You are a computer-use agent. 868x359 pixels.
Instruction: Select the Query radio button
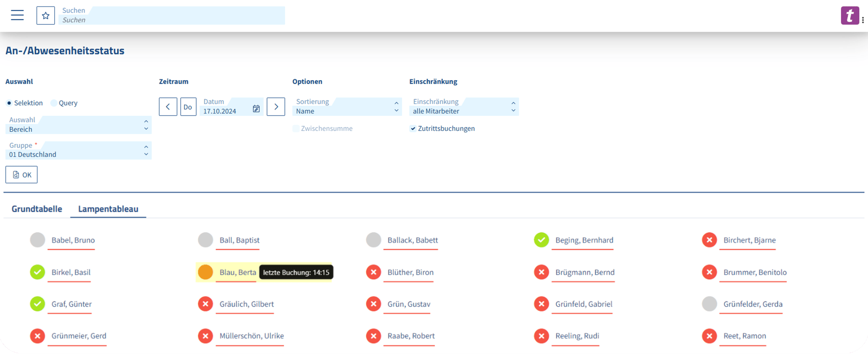tap(54, 103)
